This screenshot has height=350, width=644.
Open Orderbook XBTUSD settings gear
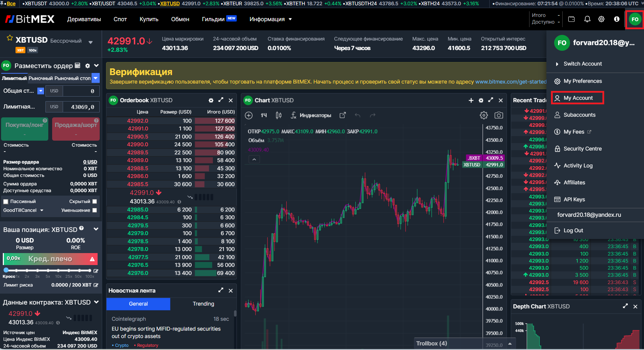pos(211,100)
